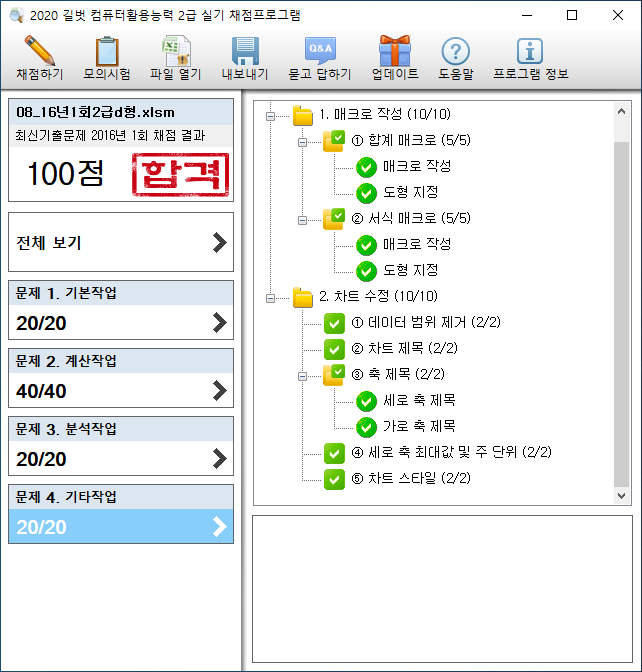Screen dimensions: 642x672
Task: Click the 묻고 답하기 text label
Action: [x=320, y=74]
